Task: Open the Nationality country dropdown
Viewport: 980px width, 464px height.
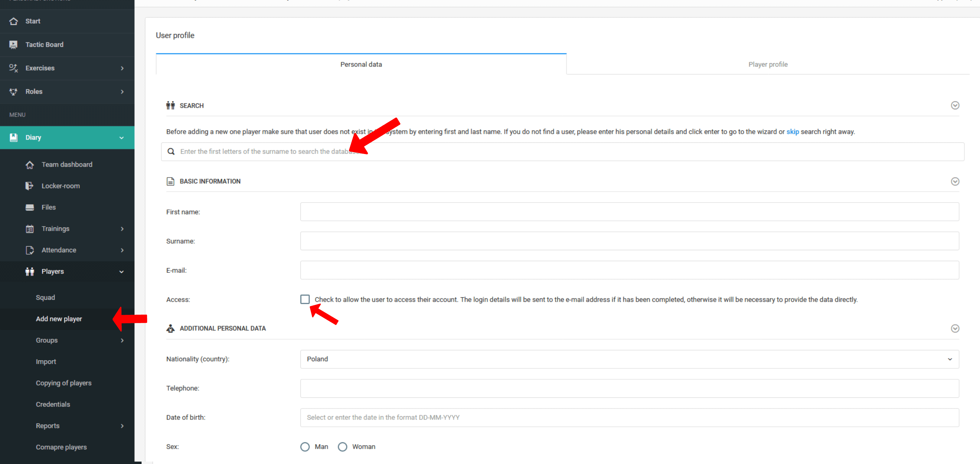Action: click(x=629, y=359)
